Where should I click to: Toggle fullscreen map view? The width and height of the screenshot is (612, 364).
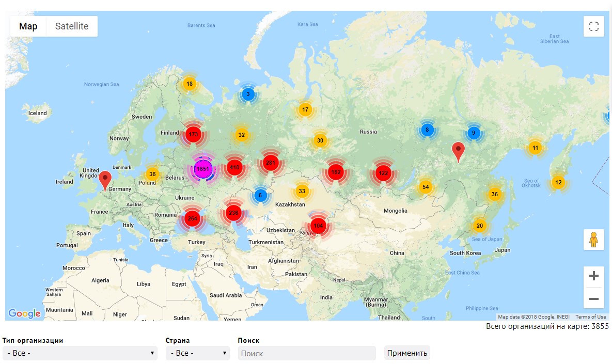(593, 26)
